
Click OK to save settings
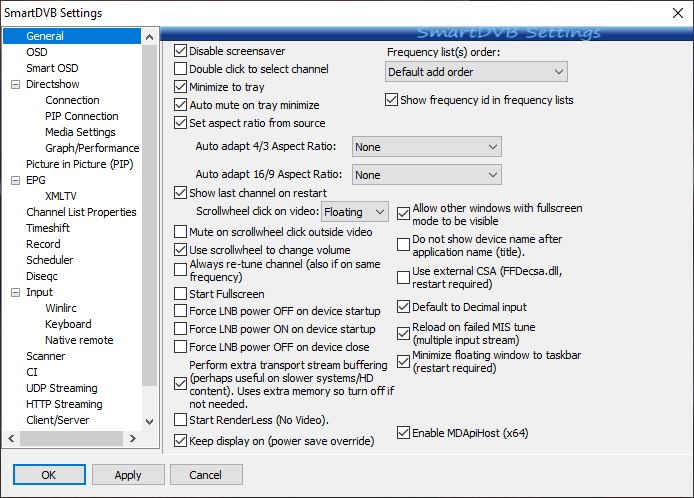49,475
